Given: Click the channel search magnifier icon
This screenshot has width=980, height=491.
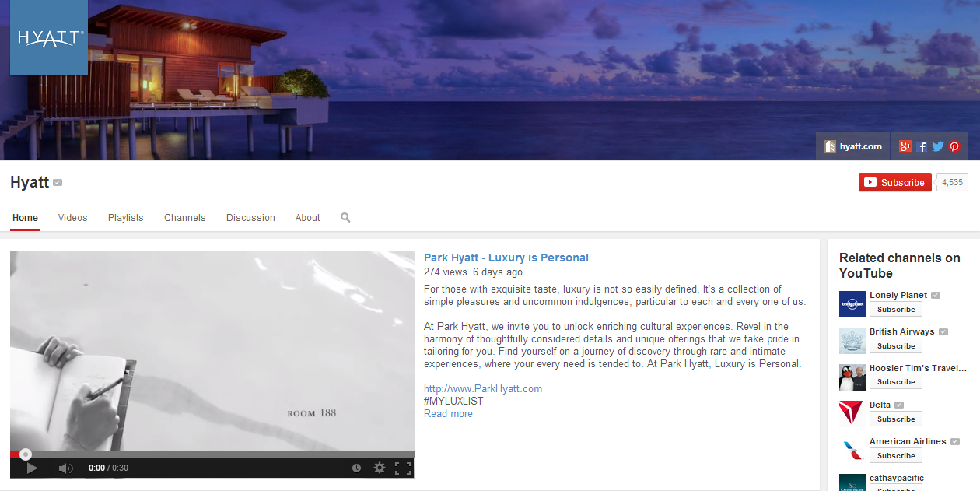Looking at the screenshot, I should pos(345,218).
